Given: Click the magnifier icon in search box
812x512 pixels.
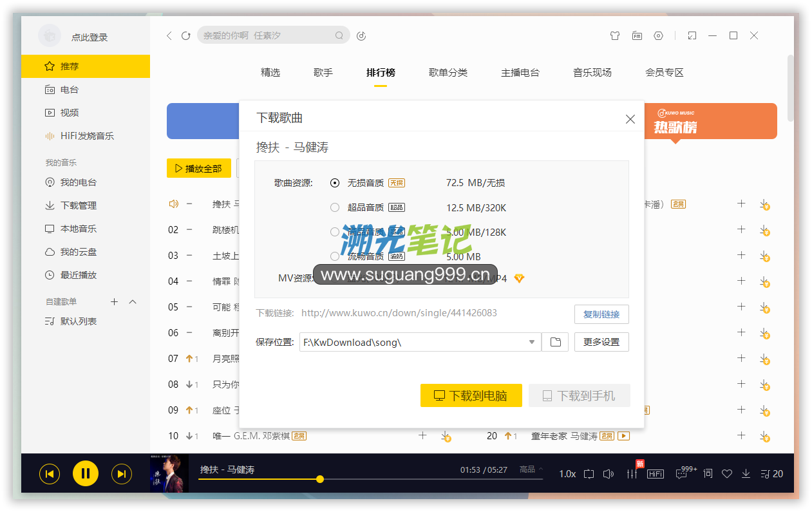Looking at the screenshot, I should (x=339, y=36).
